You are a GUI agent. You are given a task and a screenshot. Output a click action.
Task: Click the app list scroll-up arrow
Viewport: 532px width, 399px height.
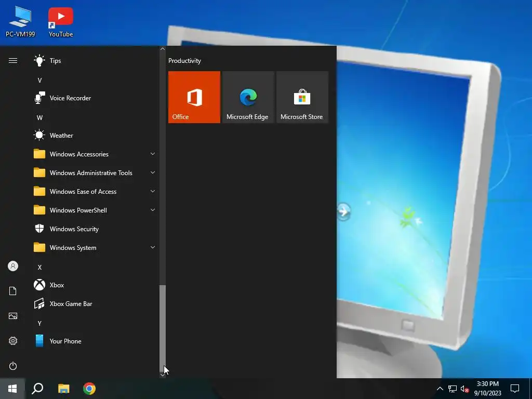[163, 49]
